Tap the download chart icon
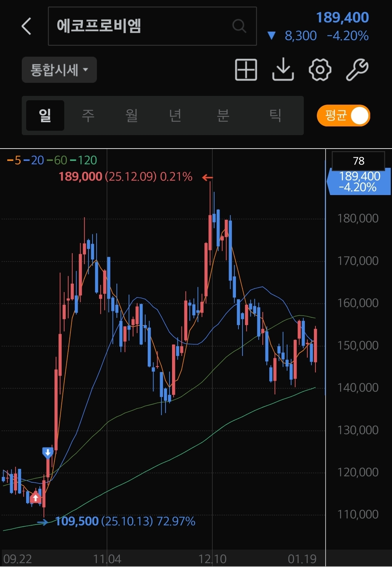392x567 pixels. point(283,69)
